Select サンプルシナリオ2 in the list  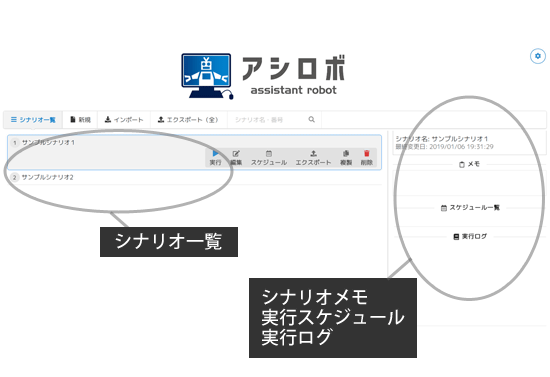47,177
